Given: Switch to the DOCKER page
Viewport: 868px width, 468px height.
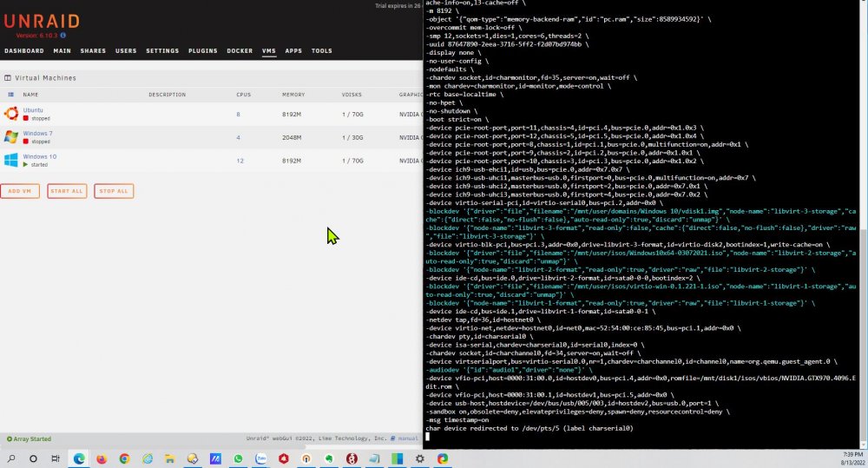Looking at the screenshot, I should [240, 51].
